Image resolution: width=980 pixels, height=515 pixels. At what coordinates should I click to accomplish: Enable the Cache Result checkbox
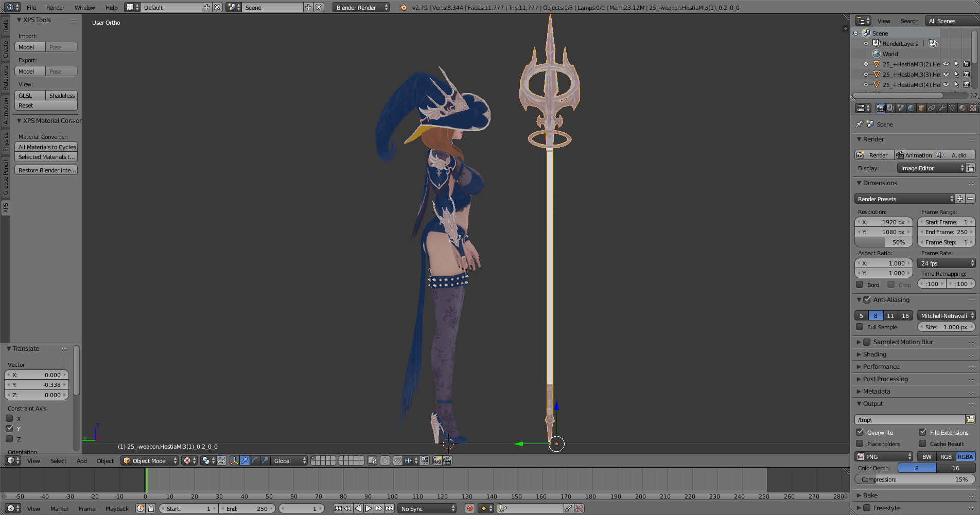click(922, 443)
